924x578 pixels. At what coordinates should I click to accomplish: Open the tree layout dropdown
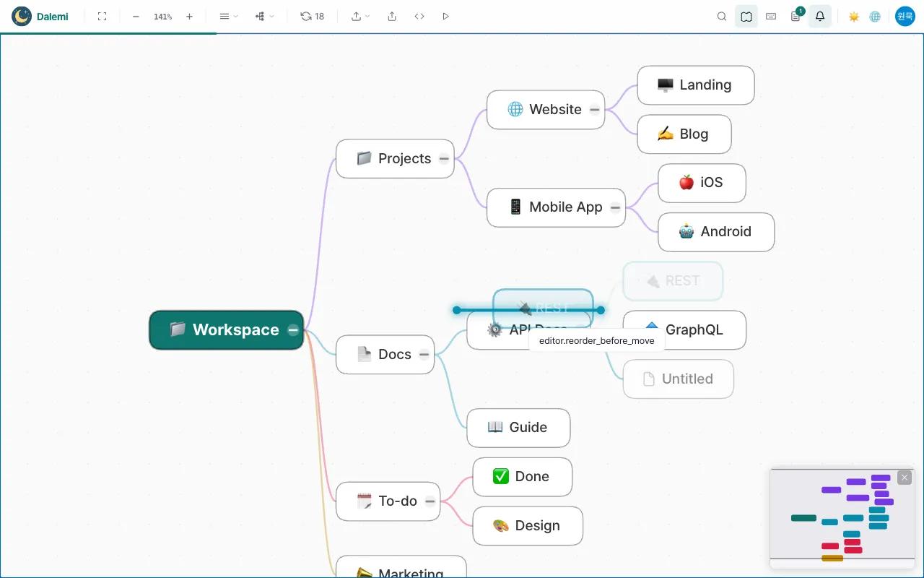[264, 16]
